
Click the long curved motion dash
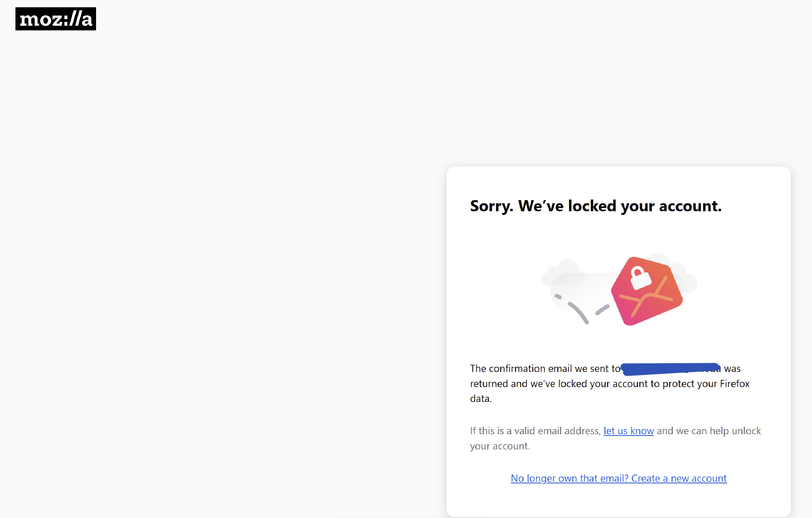579,313
